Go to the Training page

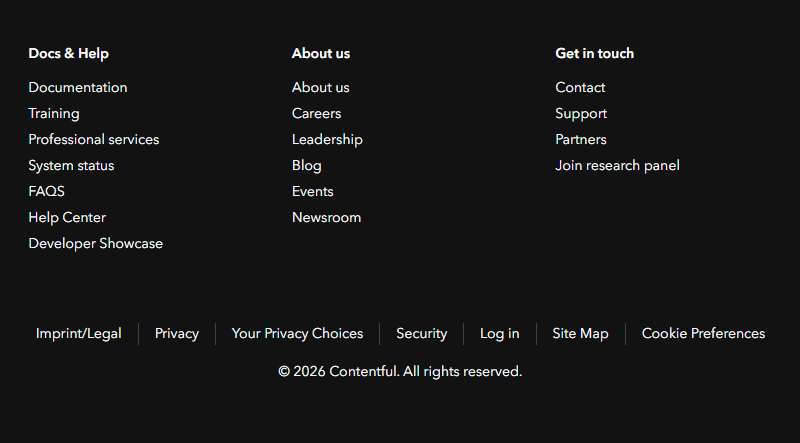[x=54, y=114]
